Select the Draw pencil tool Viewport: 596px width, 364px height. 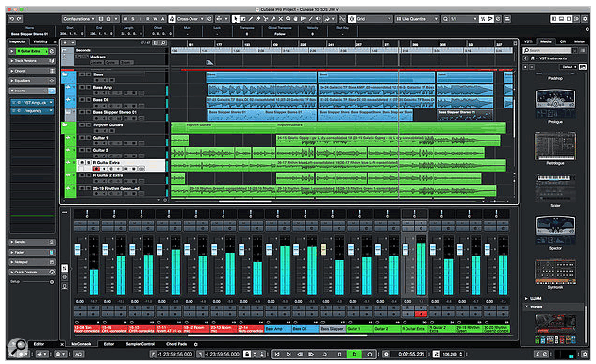pos(251,18)
